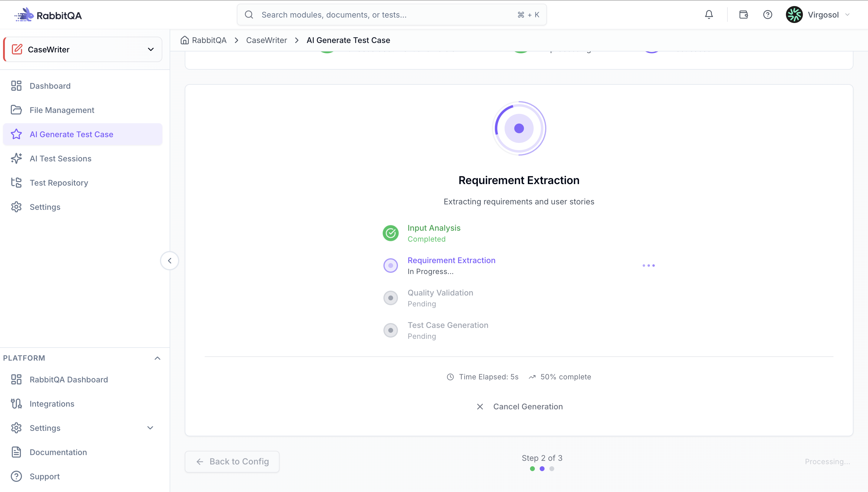Collapse the sidebar with arrow button

pos(170,261)
